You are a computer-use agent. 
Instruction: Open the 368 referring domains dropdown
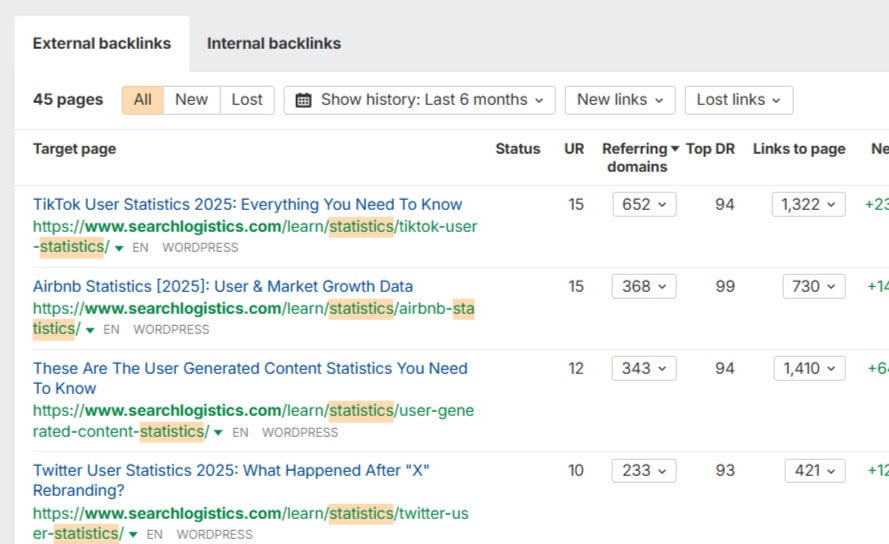(644, 286)
